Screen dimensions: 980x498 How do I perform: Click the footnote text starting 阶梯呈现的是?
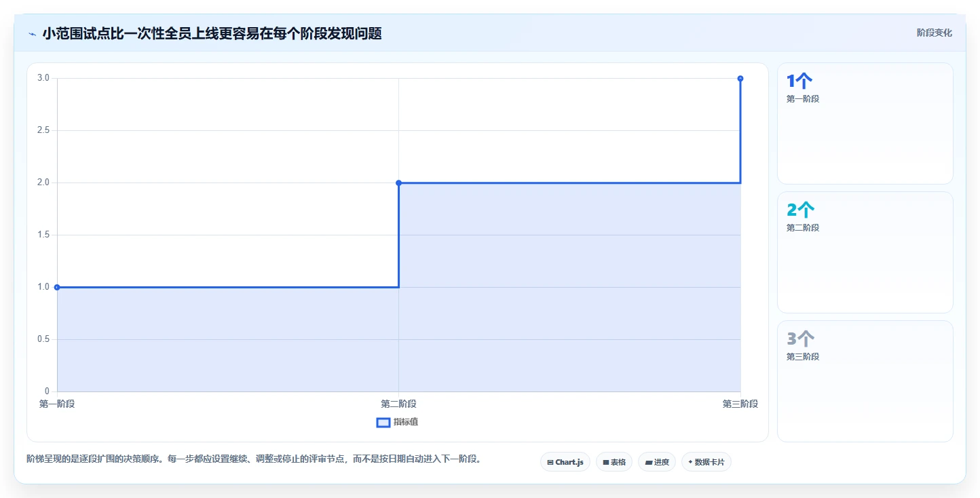(x=255, y=459)
